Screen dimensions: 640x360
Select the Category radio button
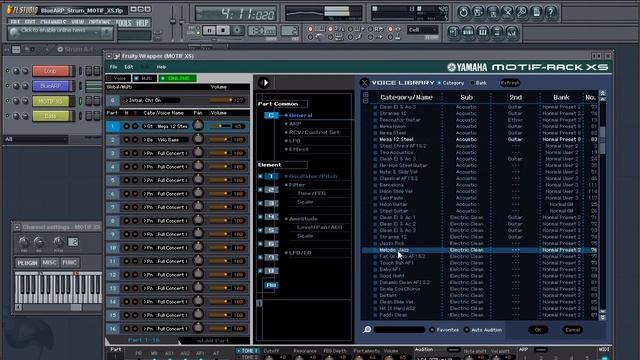pyautogui.click(x=440, y=83)
